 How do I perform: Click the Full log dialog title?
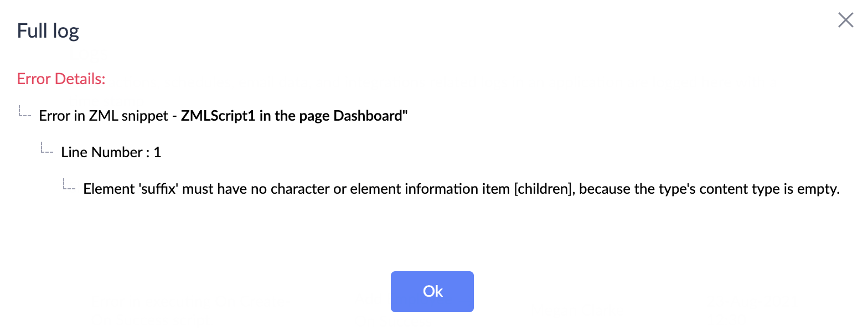pyautogui.click(x=48, y=30)
